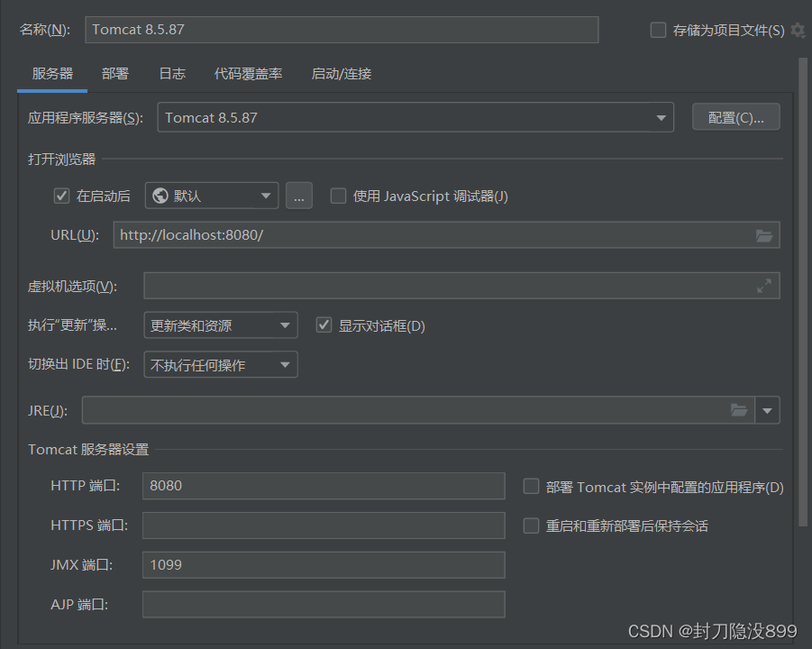Click the 配置(C)... button
Image resolution: width=812 pixels, height=649 pixels.
coord(735,117)
